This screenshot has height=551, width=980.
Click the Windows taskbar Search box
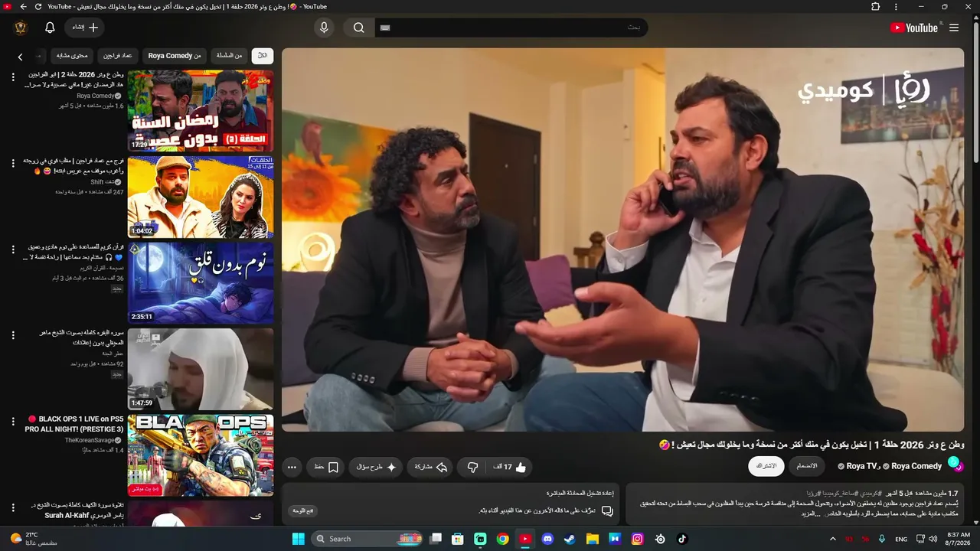368,539
